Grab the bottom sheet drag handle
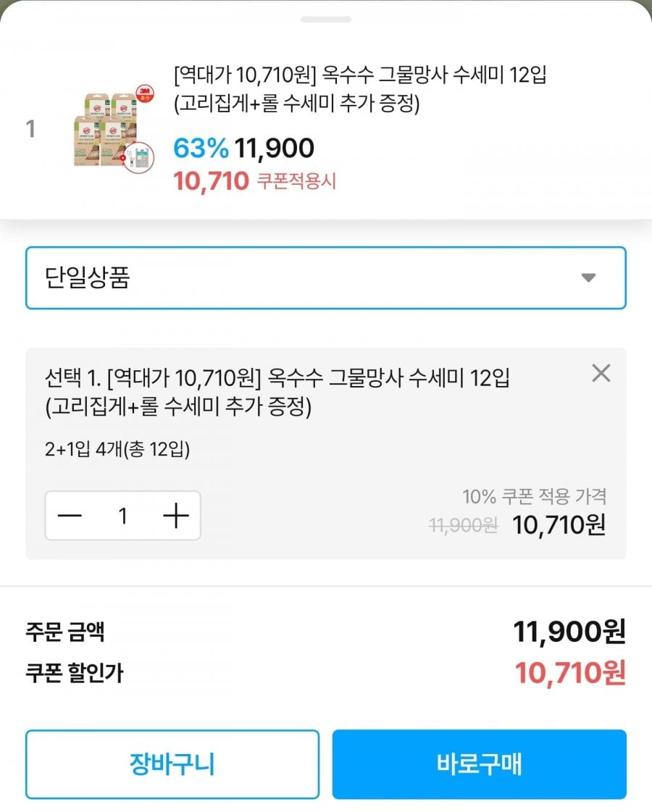The height and width of the screenshot is (812, 652). click(x=326, y=19)
